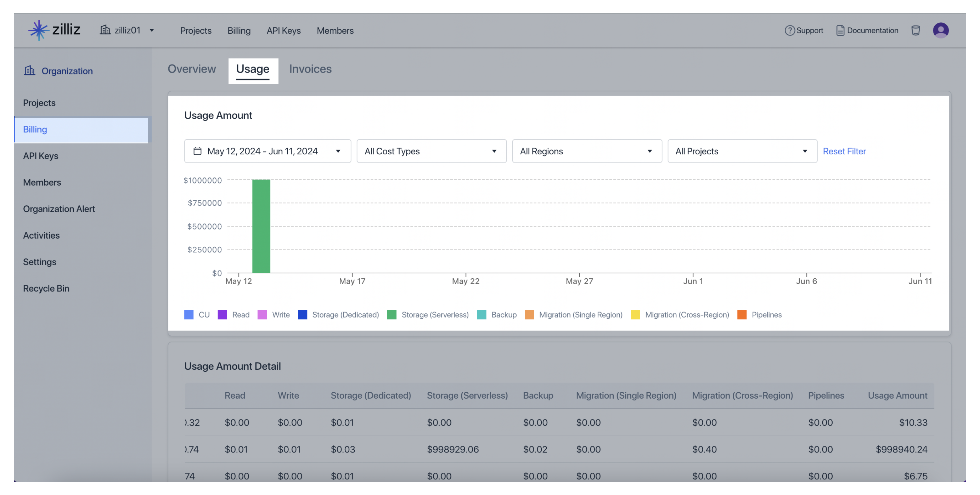Click the calendar icon in date filter
Screen dimensions: 980x495
tap(197, 151)
